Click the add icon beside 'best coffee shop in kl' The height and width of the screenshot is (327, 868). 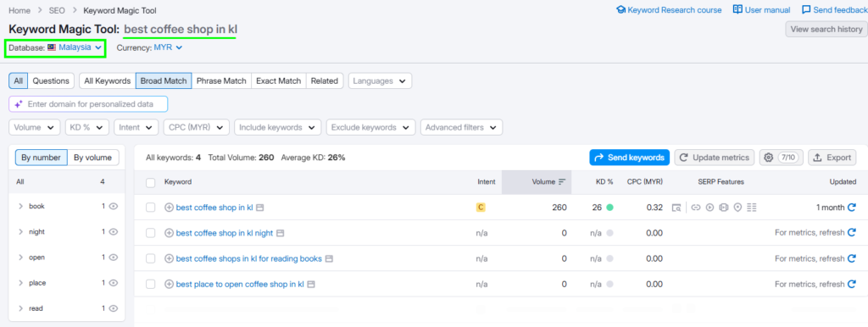coord(170,208)
